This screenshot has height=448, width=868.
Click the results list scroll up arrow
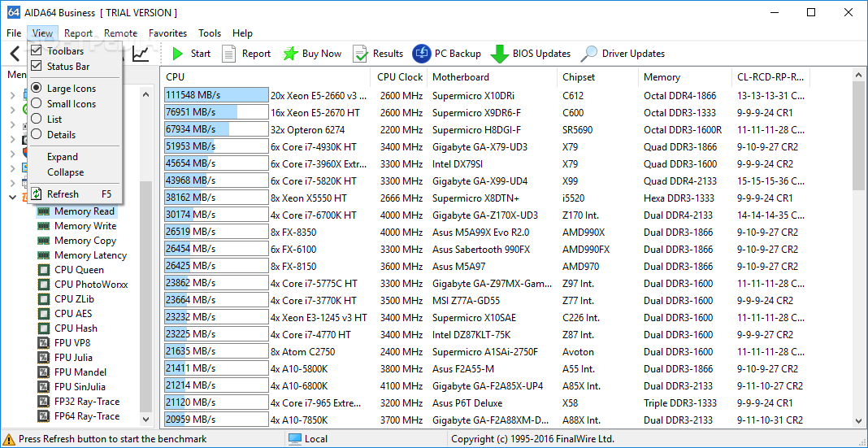tap(858, 76)
